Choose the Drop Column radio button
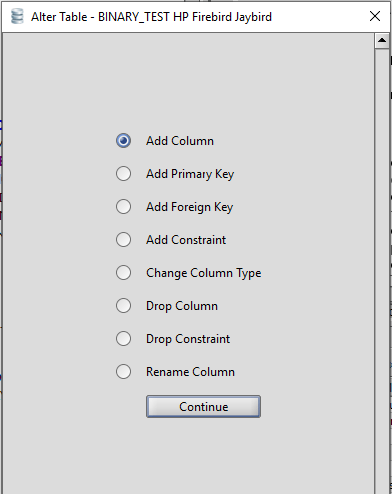392x494 pixels. pos(123,306)
